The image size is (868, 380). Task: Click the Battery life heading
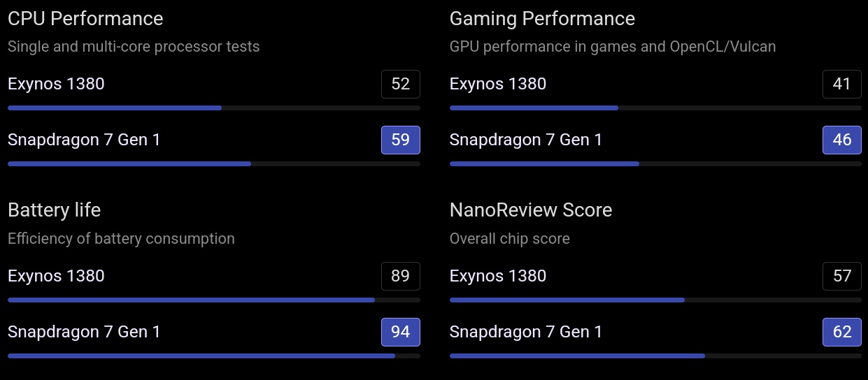coord(55,210)
